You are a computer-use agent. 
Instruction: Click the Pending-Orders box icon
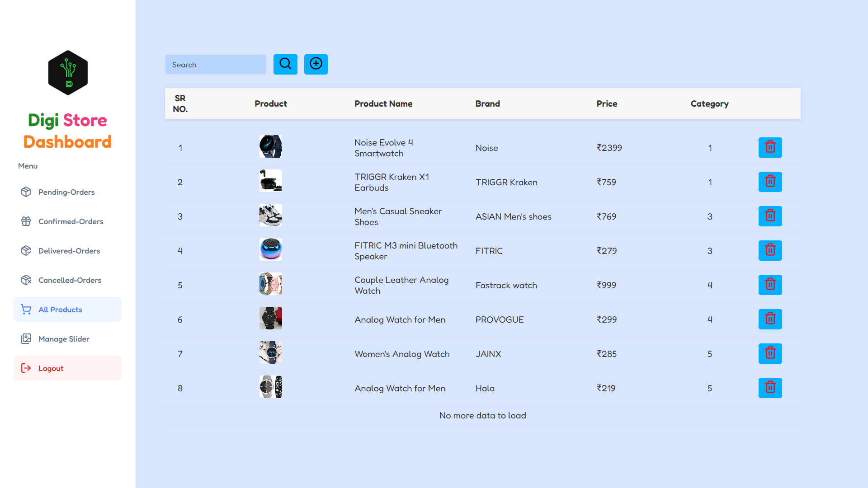click(x=26, y=192)
